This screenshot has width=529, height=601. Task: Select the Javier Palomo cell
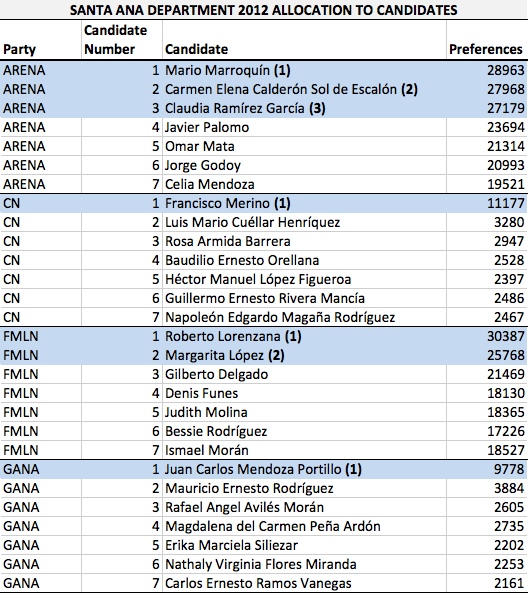coord(304,127)
